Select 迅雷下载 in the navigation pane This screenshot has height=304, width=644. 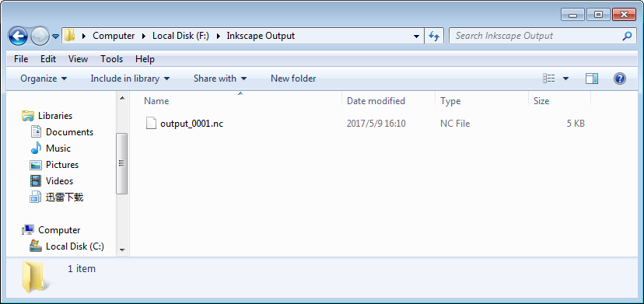pyautogui.click(x=65, y=197)
